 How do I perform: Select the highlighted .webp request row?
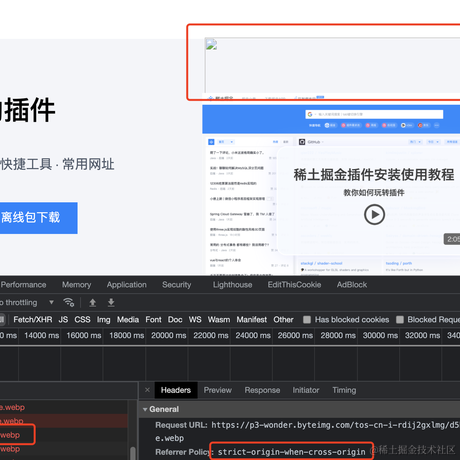[x=63, y=421]
